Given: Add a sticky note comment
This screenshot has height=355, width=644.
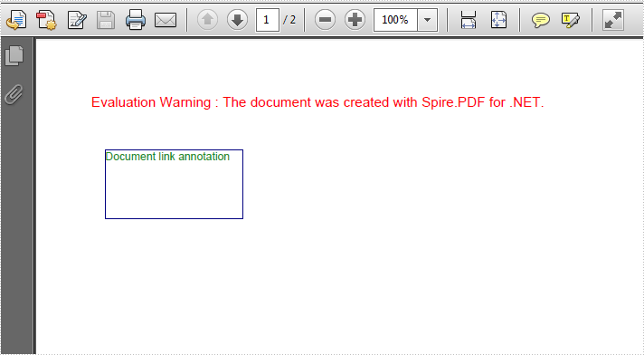Looking at the screenshot, I should point(541,20).
